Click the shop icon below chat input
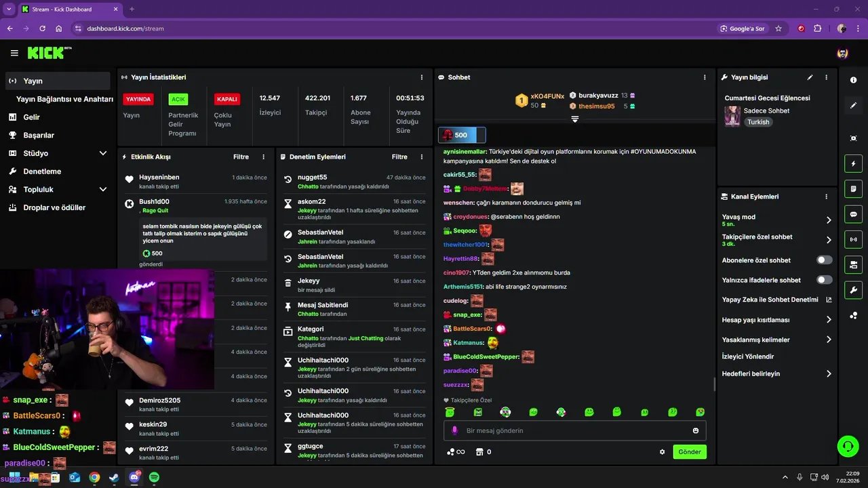Image resolution: width=868 pixels, height=488 pixels. (479, 452)
